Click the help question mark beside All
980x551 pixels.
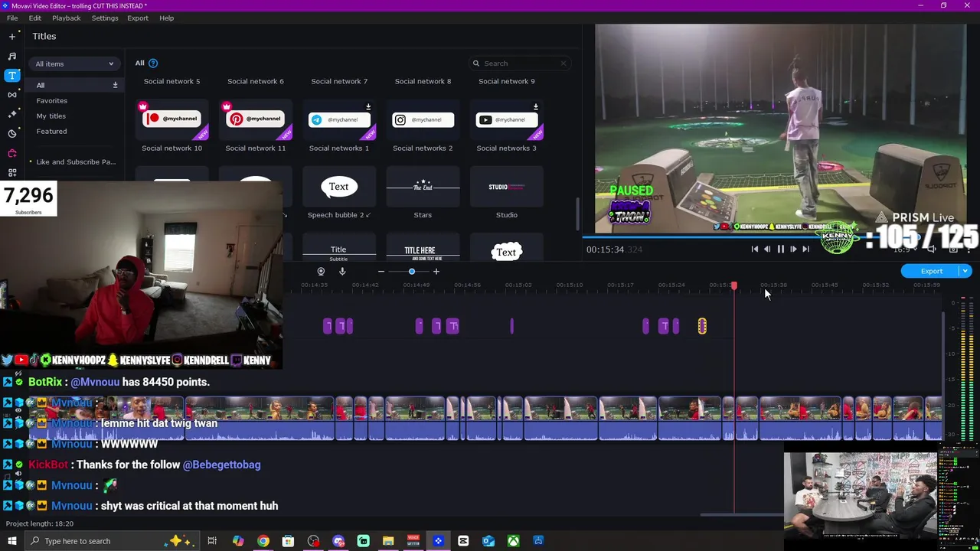point(153,63)
